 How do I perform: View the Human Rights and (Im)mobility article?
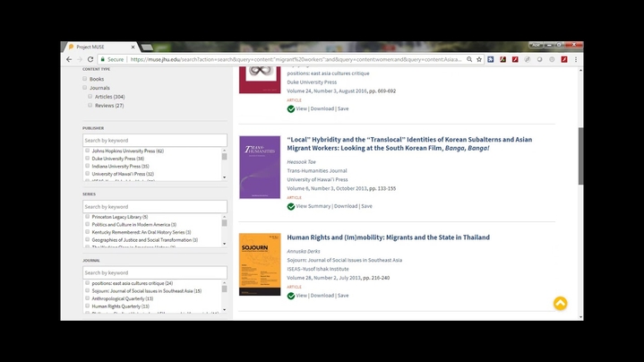click(x=302, y=296)
